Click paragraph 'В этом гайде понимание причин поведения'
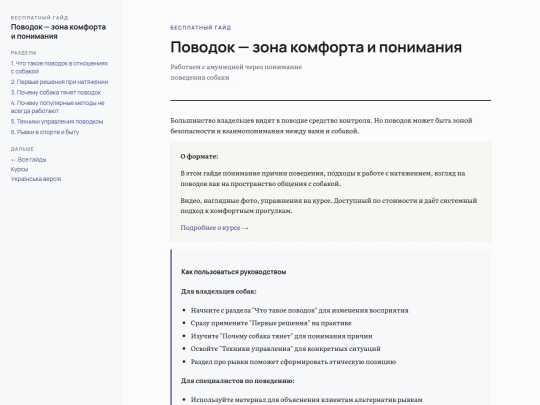This screenshot has height=405, width=540. coord(323,178)
